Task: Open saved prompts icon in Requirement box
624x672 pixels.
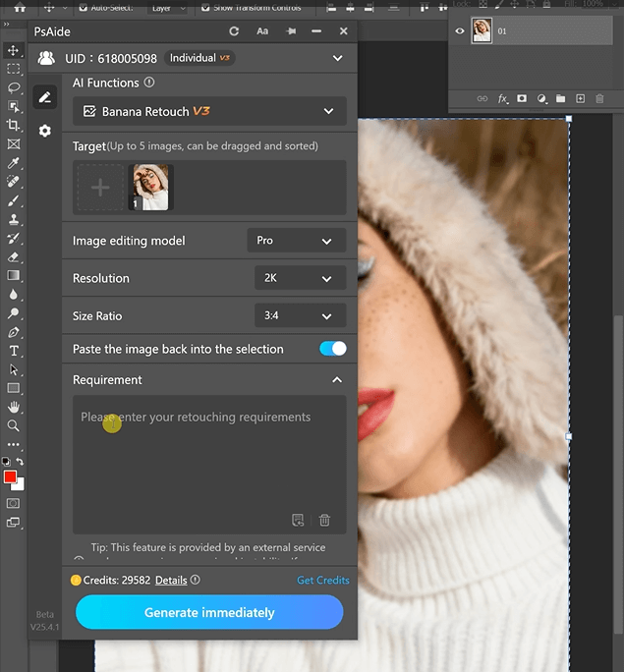Action: 298,521
